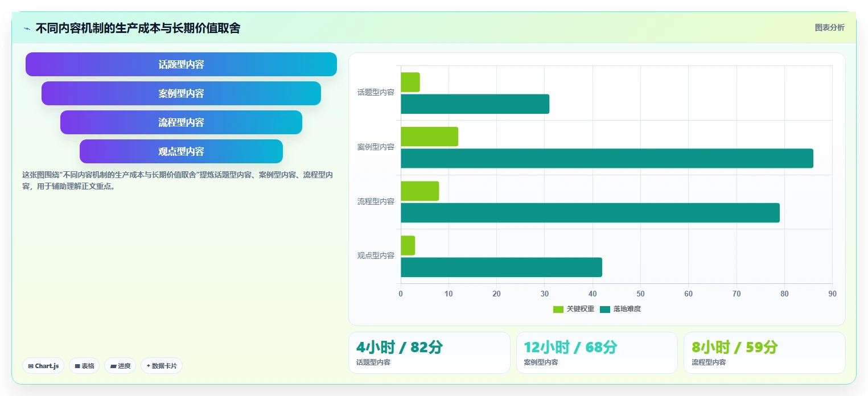Screen dimensions: 868x396
Task: Click the 案例型内容 y-axis label
Action: click(376, 147)
